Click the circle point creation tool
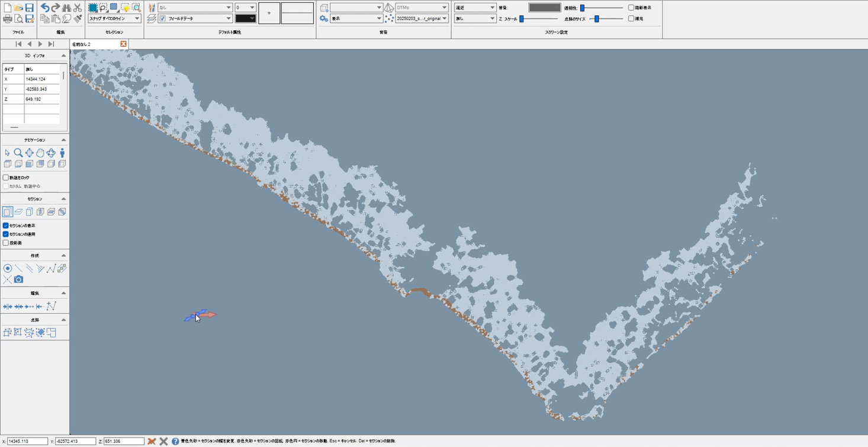Image resolution: width=868 pixels, height=447 pixels. (x=8, y=269)
